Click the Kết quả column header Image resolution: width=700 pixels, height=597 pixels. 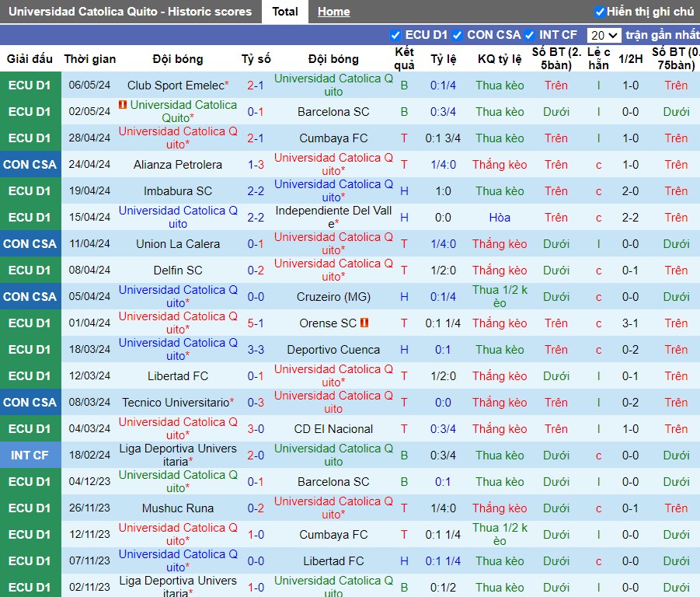point(404,58)
